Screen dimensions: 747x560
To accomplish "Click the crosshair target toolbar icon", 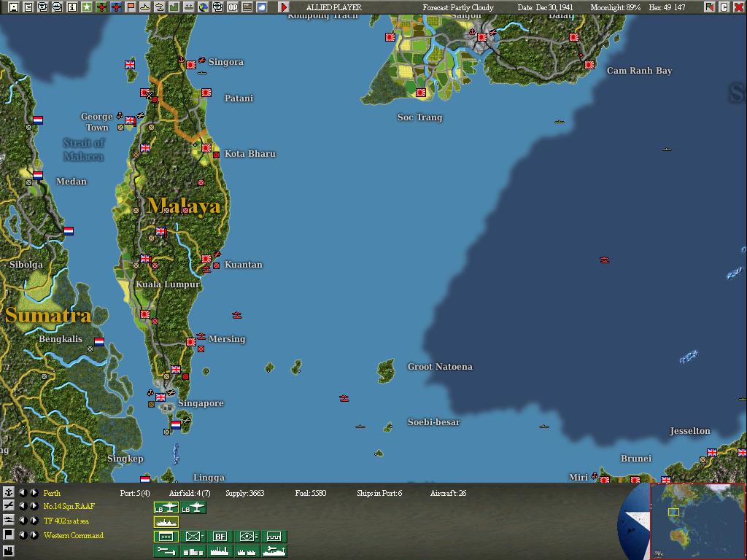I will coord(217,7).
